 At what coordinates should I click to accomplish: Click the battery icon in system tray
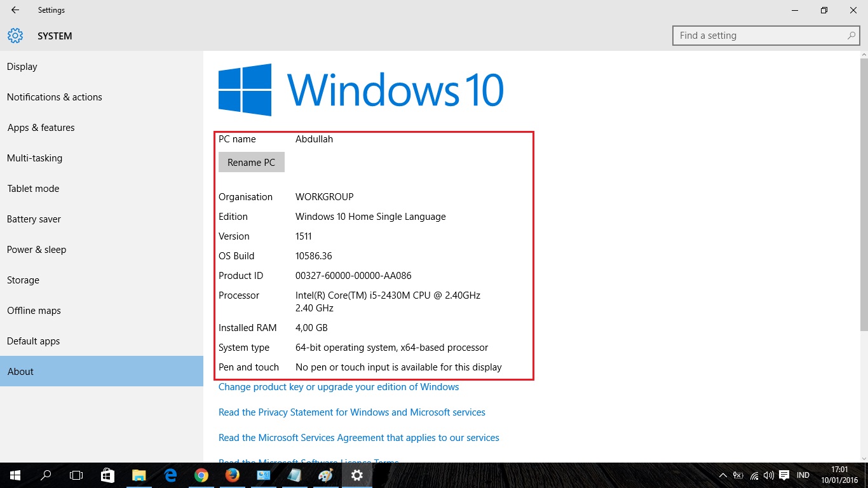pos(738,475)
